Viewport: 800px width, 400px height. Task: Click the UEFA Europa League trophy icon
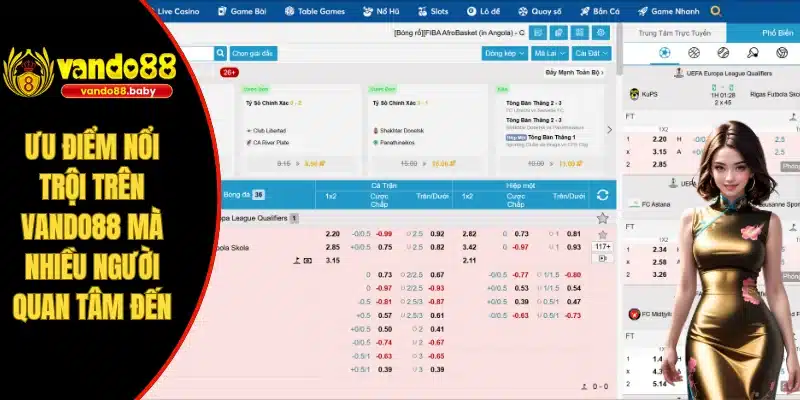679,73
